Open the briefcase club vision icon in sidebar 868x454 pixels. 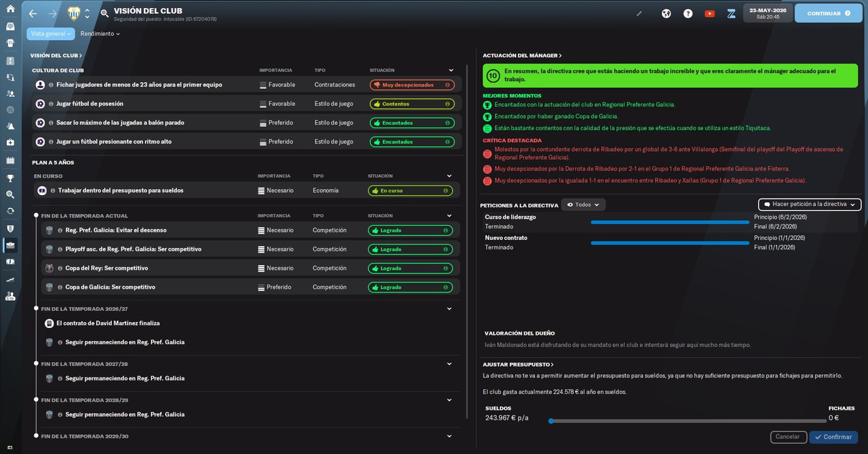click(10, 245)
